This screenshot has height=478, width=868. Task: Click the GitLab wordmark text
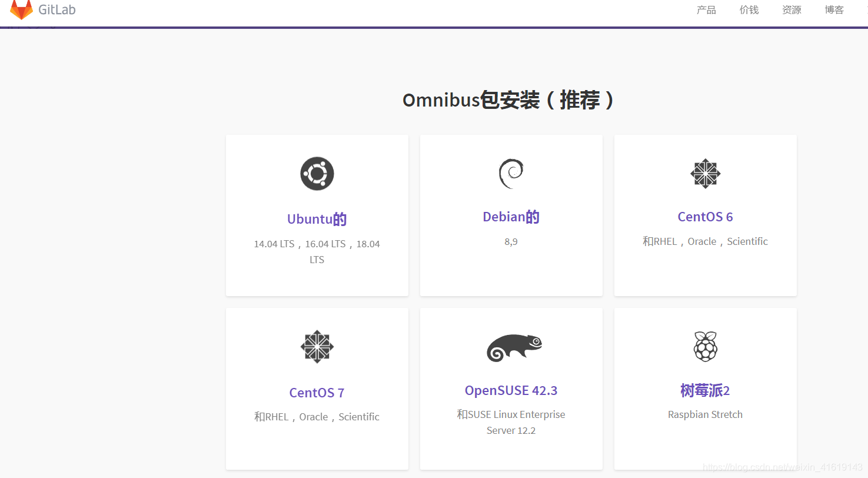[x=57, y=9]
